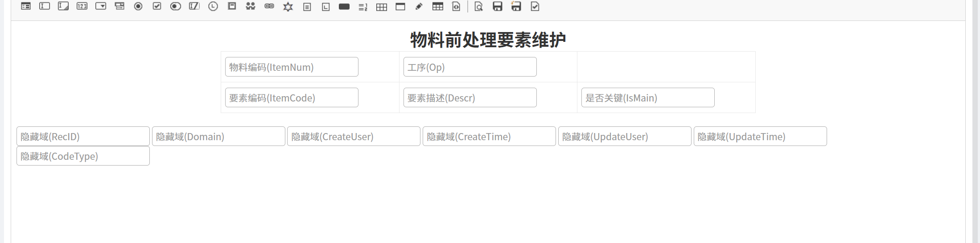Open the HTML source code icon
Image resolution: width=980 pixels, height=243 pixels.
click(456, 7)
